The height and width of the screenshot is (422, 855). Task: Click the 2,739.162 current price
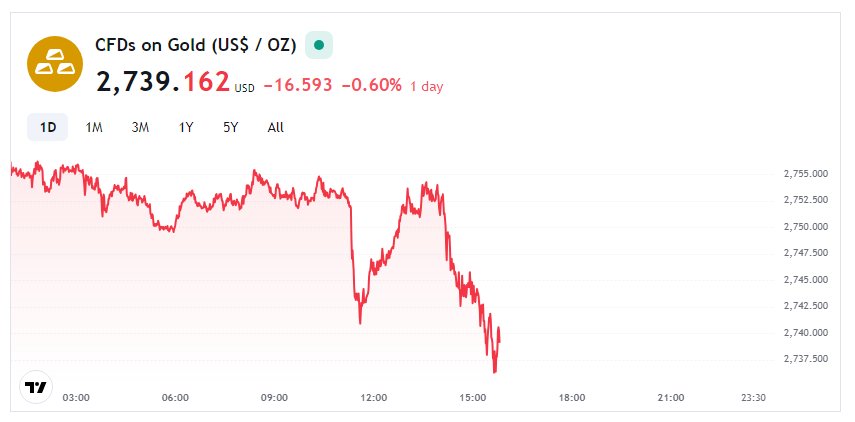pyautogui.click(x=163, y=82)
